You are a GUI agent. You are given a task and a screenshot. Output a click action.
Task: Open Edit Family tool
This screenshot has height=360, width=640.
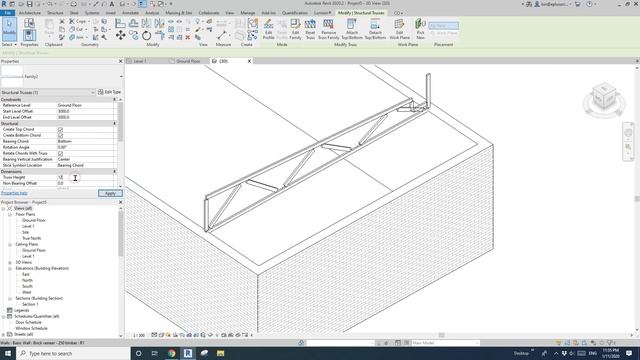click(295, 29)
